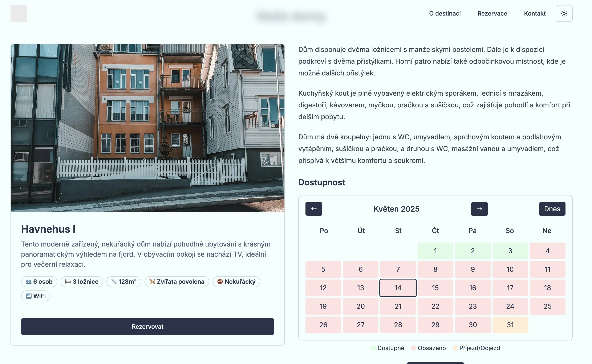Click the Zvířata povolena pets badge

pos(177,281)
